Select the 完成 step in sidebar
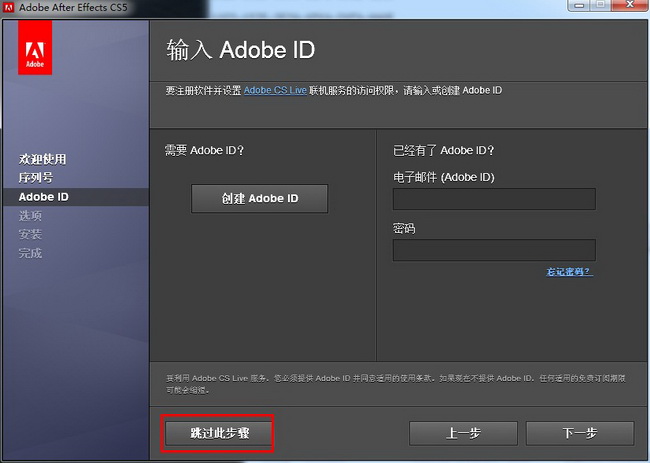Image resolution: width=650 pixels, height=463 pixels. coord(30,253)
